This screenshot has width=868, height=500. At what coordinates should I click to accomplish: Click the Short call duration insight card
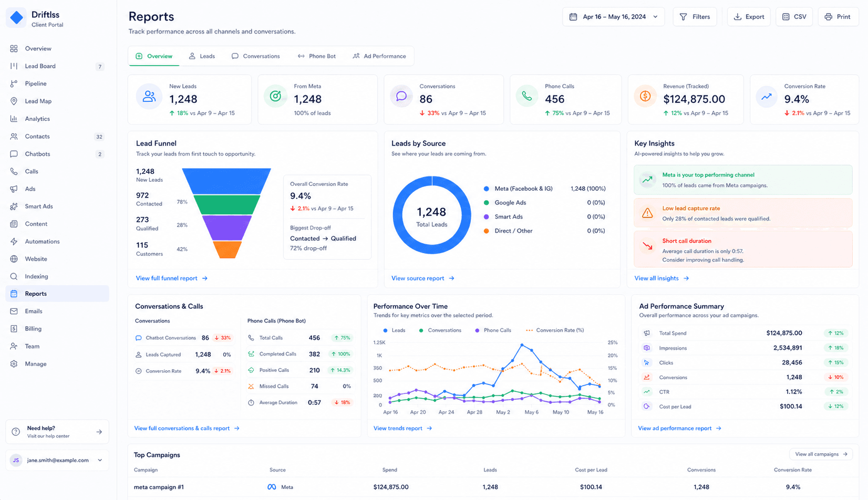(743, 250)
